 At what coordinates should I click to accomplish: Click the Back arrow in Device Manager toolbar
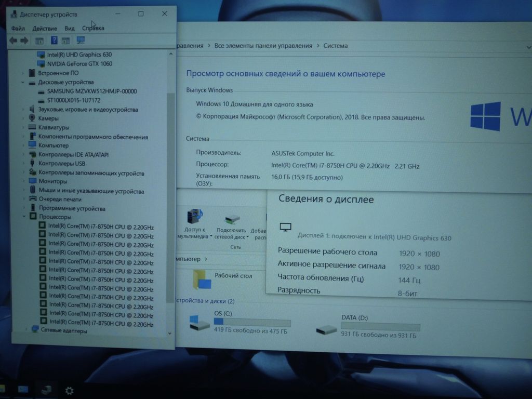pyautogui.click(x=13, y=41)
